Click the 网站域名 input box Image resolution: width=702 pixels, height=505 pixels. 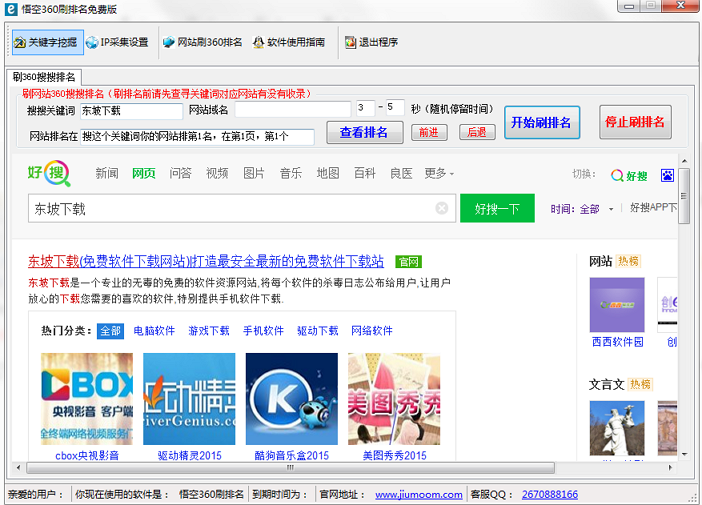point(293,110)
